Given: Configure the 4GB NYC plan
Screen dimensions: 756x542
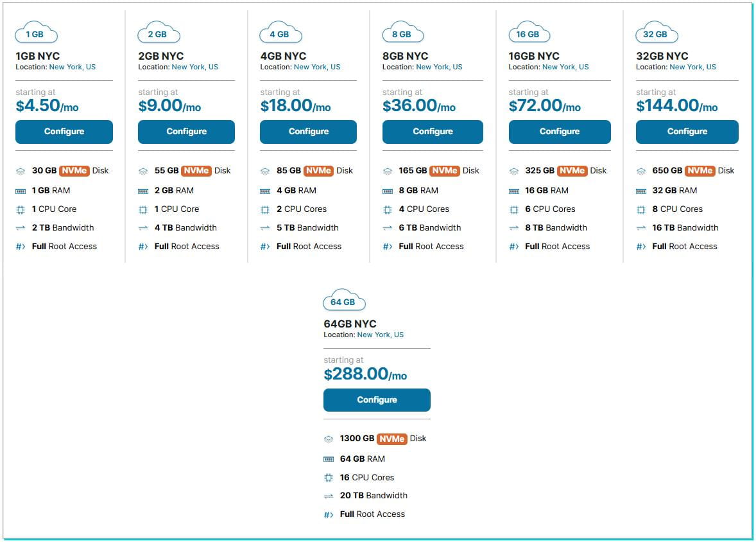Looking at the screenshot, I should tap(308, 132).
